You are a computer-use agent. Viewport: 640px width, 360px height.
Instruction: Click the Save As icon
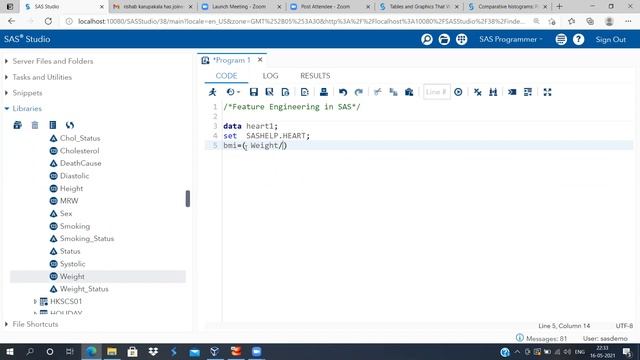(269, 92)
